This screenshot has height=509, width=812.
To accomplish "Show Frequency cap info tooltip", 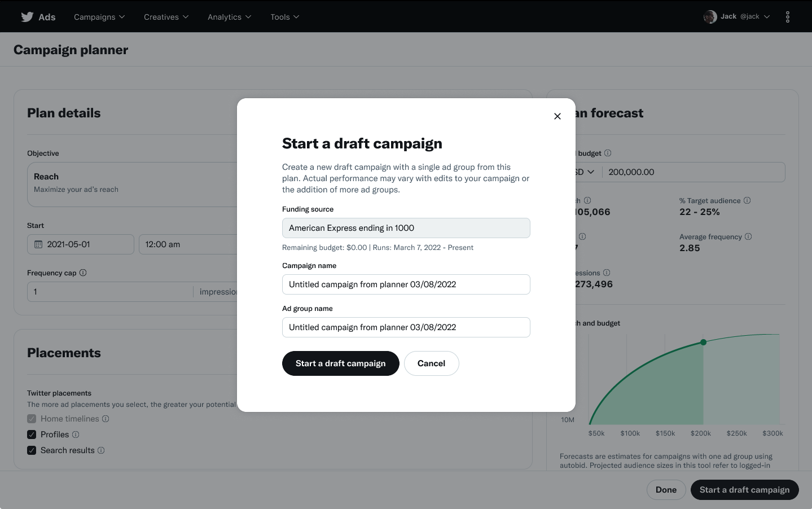I will [83, 273].
